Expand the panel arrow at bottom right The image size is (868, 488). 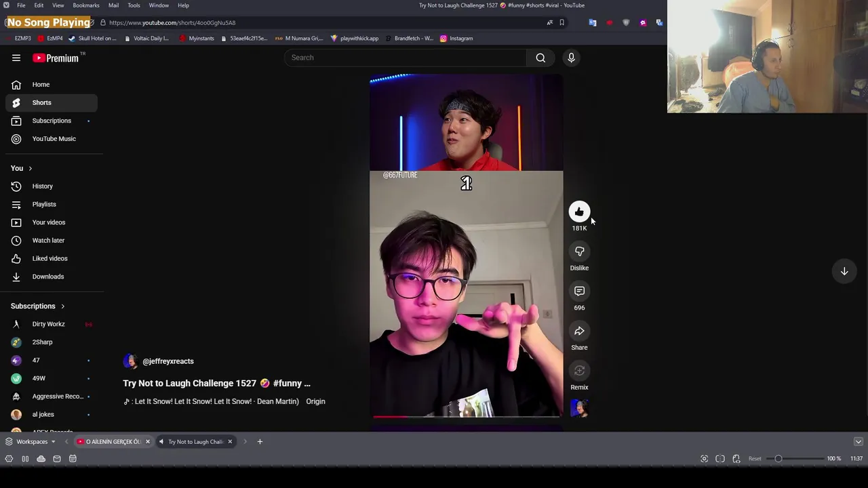click(858, 442)
